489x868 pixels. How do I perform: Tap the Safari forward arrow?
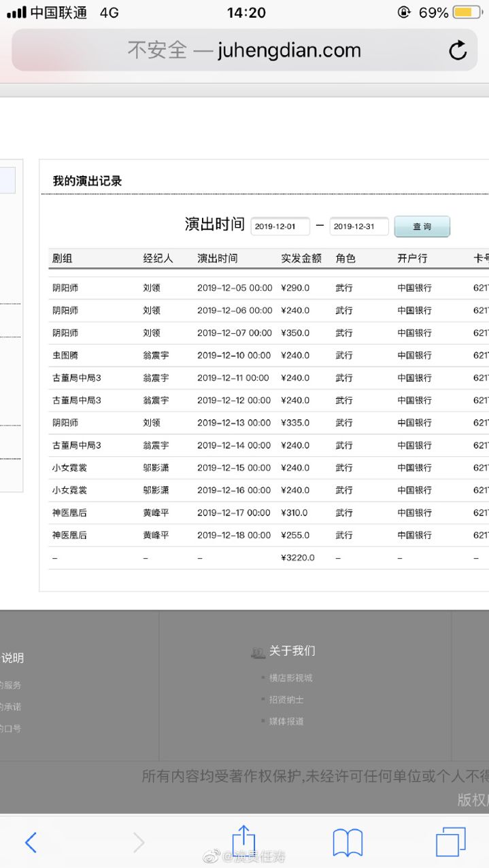click(139, 843)
